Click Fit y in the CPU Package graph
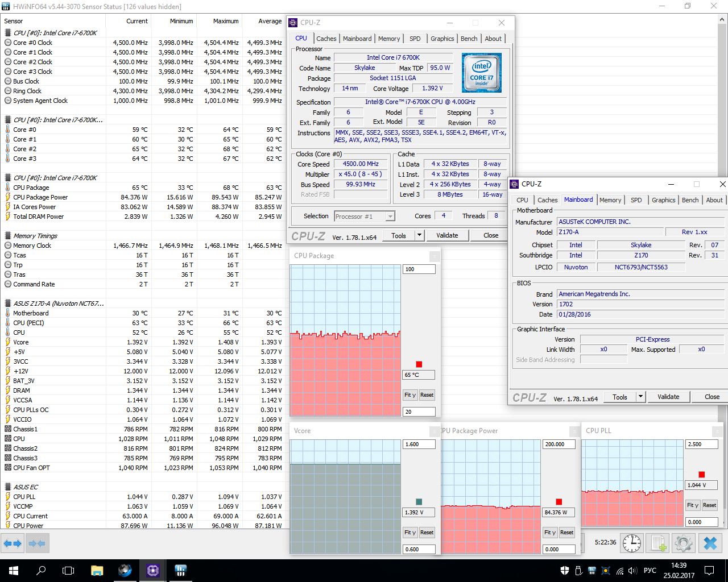728x582 pixels. [410, 395]
